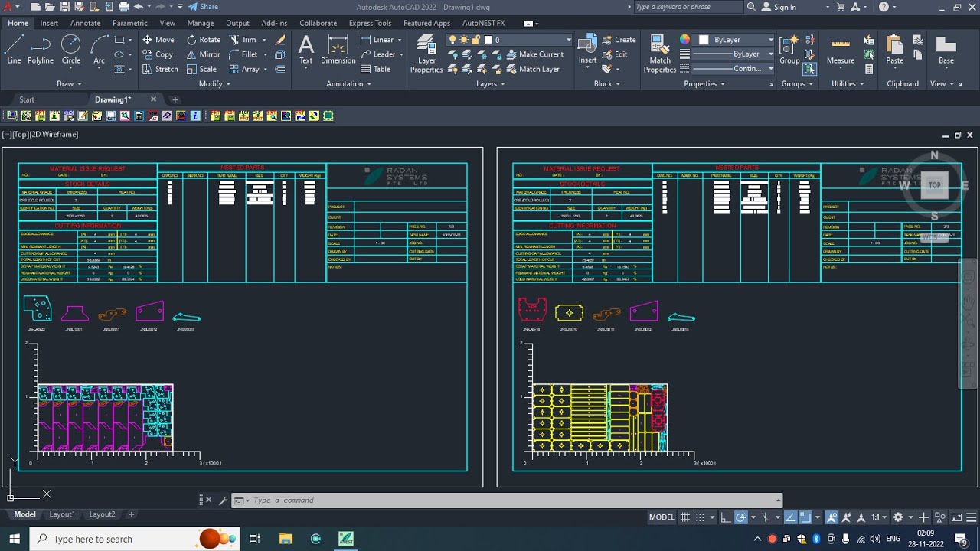Add new drawing tab with plus

175,99
